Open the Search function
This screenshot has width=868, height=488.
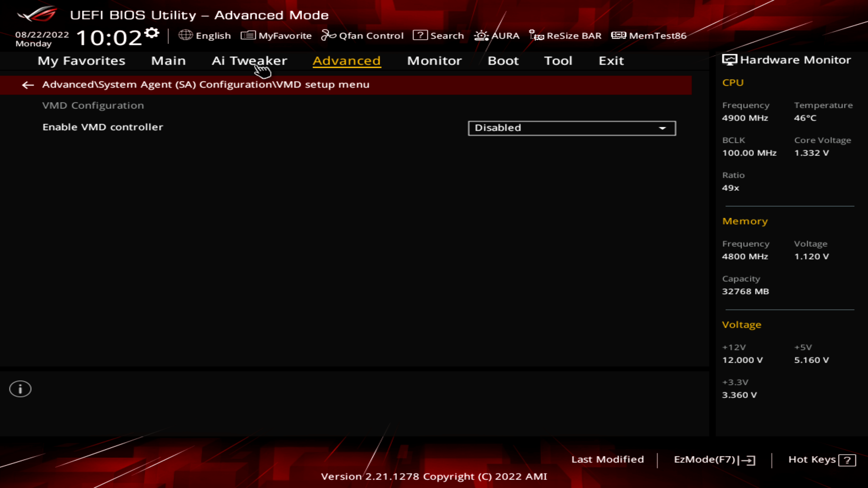coord(438,35)
